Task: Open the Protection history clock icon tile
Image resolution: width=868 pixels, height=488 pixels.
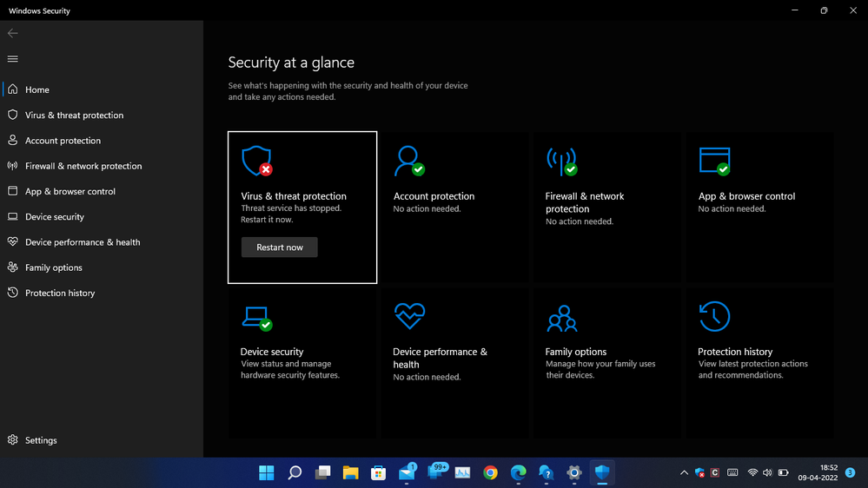Action: pos(714,316)
